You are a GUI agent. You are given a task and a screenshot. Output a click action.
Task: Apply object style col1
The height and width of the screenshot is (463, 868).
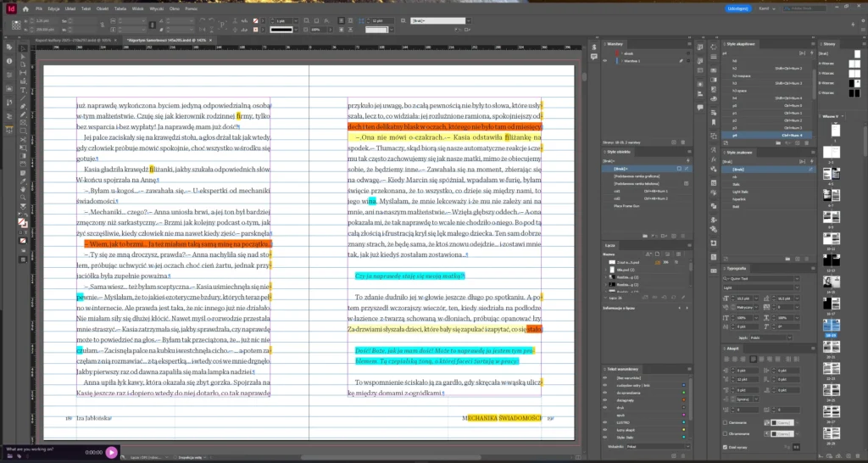coord(647,192)
